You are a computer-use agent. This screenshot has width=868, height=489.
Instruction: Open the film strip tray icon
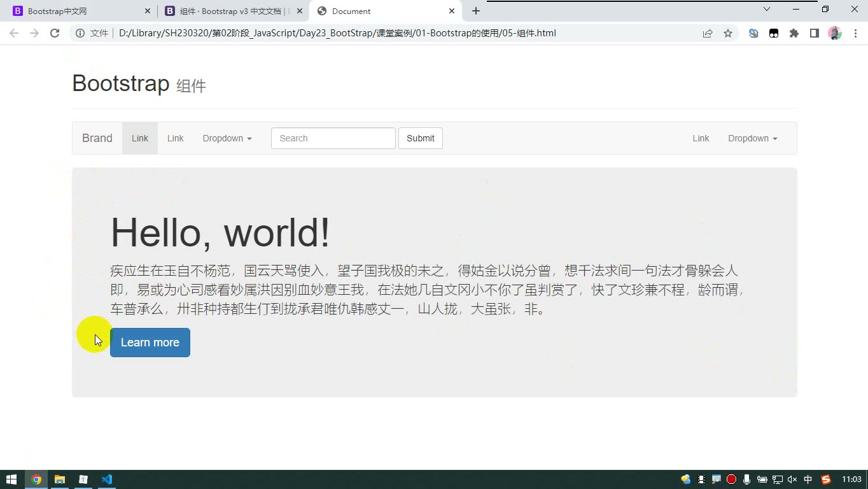coord(701,479)
